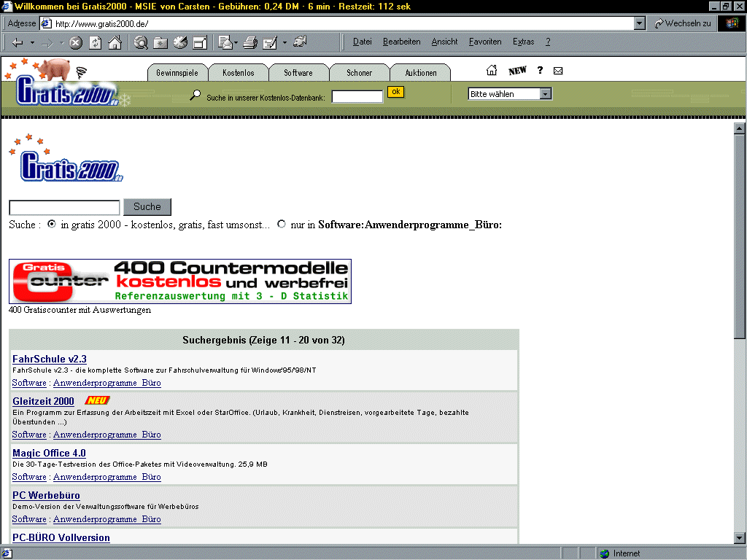The image size is (747, 560).
Task: Click the fish-shaped toolbar icon
Action: 300,42
